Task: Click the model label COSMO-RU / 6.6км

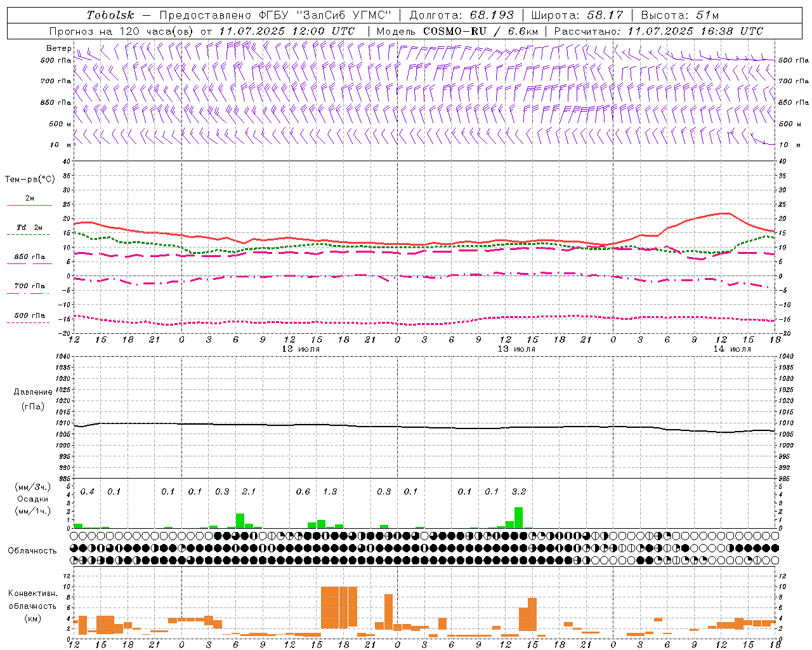Action: click(x=481, y=31)
